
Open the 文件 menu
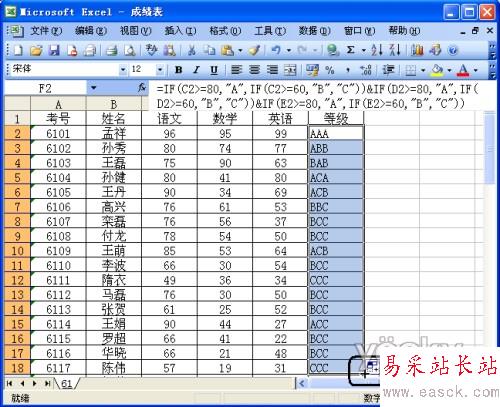[46, 31]
